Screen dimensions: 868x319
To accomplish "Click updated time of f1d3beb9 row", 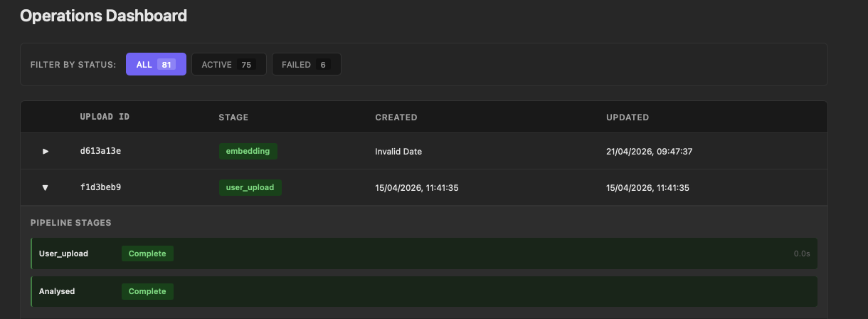I will coord(648,189).
